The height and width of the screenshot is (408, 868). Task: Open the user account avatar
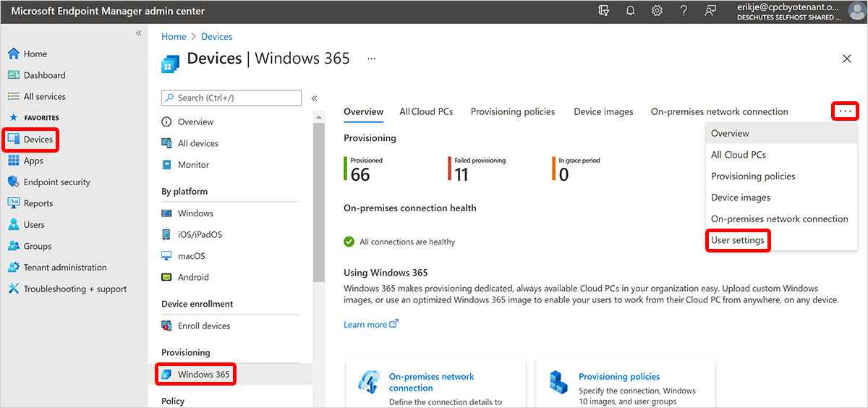(856, 11)
